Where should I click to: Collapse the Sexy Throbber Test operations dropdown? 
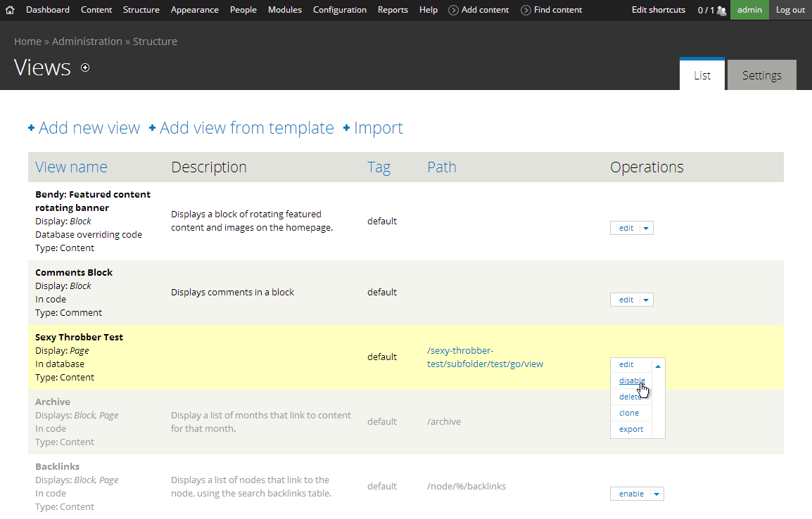(658, 366)
